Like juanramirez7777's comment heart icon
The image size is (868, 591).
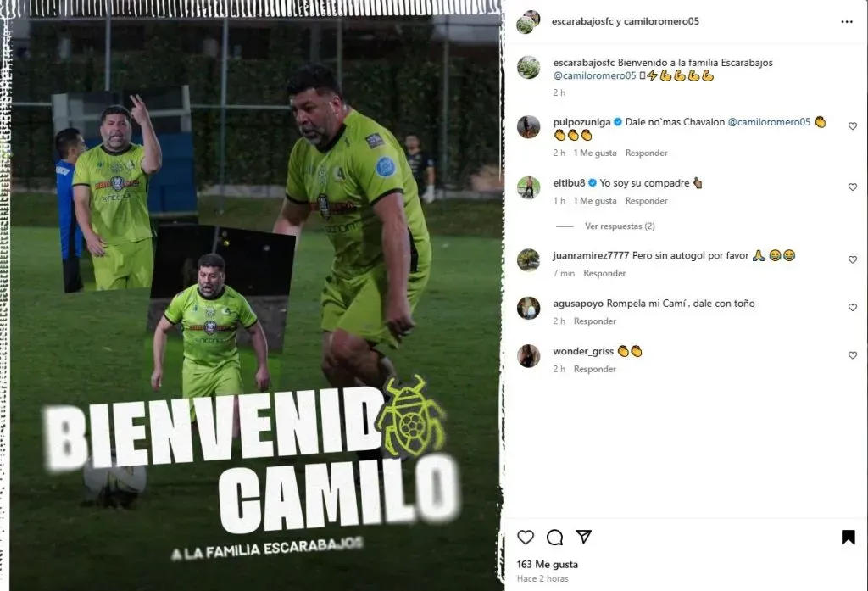pos(853,259)
